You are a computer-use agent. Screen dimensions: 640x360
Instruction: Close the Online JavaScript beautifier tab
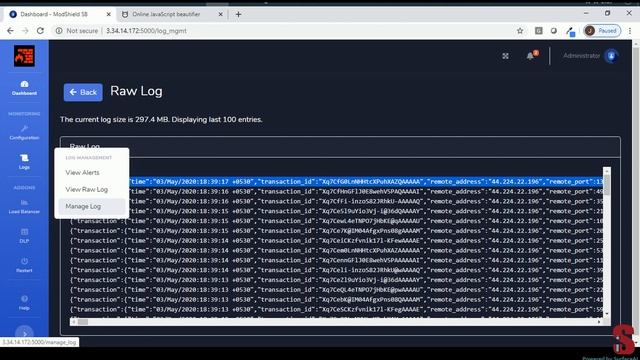(x=220, y=14)
